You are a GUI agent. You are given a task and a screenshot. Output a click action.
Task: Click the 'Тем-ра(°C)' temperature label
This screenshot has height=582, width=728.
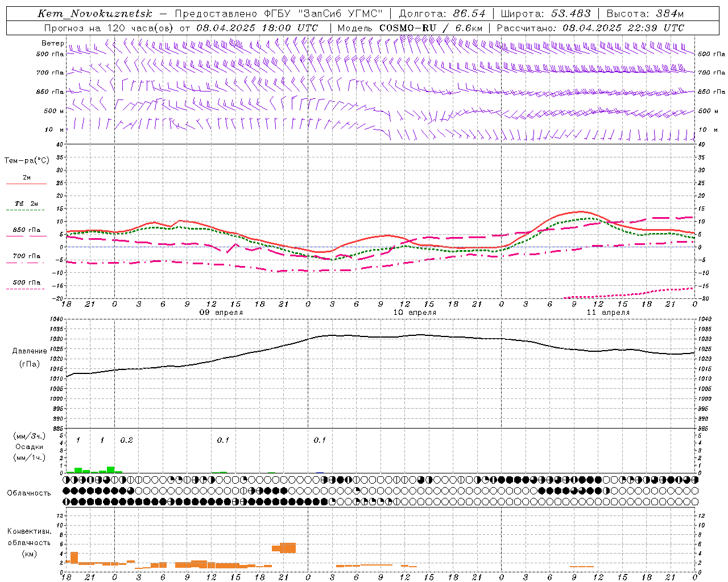tap(27, 161)
